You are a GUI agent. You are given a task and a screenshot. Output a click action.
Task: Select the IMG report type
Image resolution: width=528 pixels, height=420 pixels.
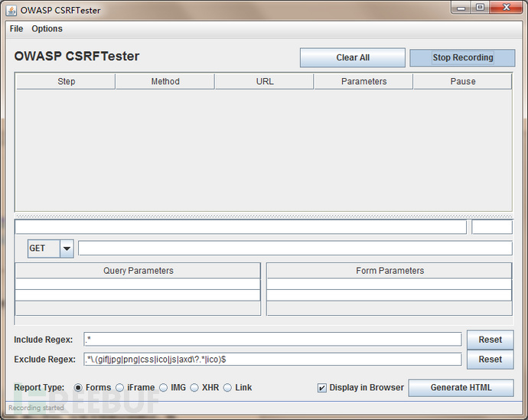[x=163, y=388]
